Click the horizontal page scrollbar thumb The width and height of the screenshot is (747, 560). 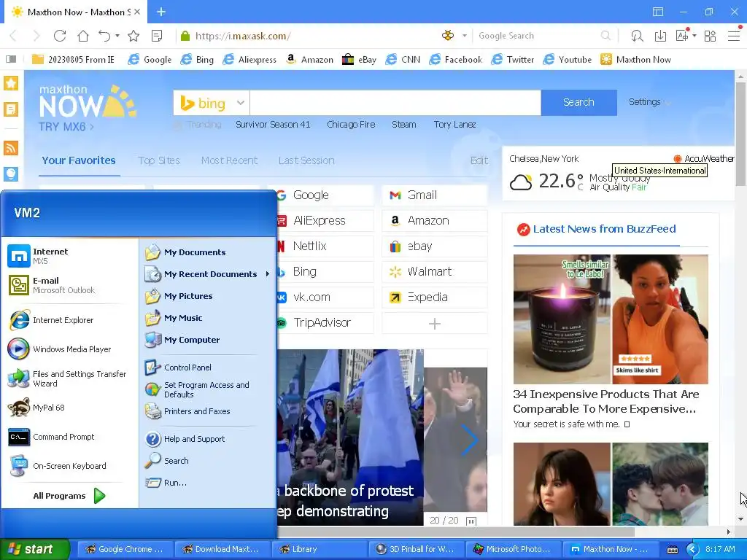[x=456, y=532]
